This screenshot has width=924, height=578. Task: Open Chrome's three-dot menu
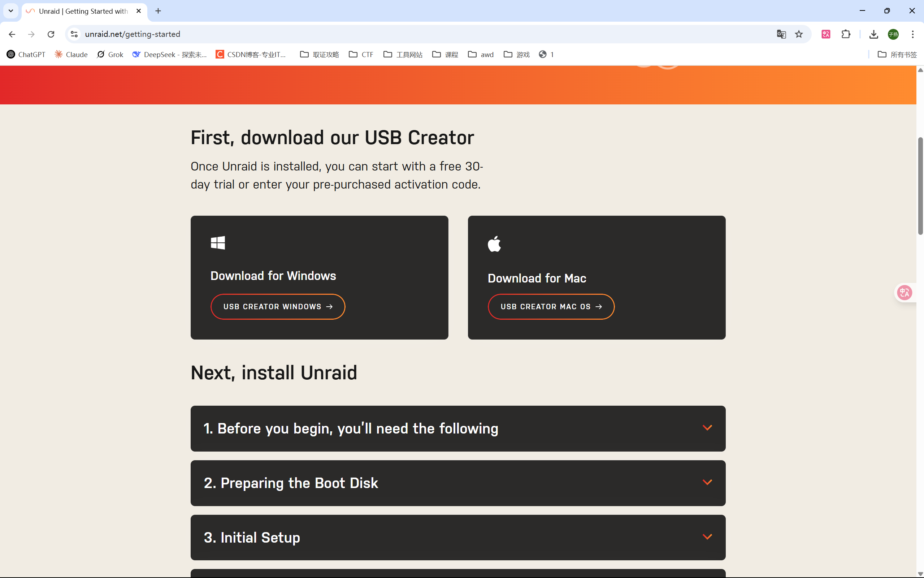click(x=912, y=34)
